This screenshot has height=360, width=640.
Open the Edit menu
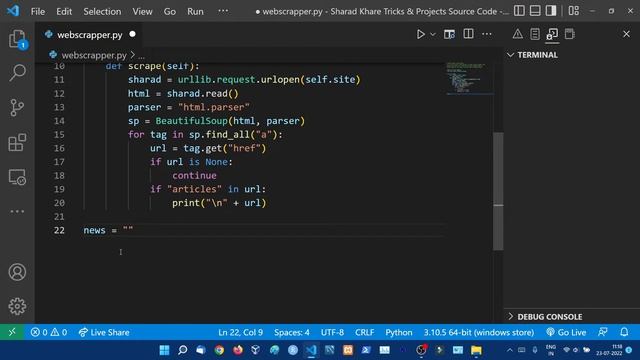tap(64, 11)
